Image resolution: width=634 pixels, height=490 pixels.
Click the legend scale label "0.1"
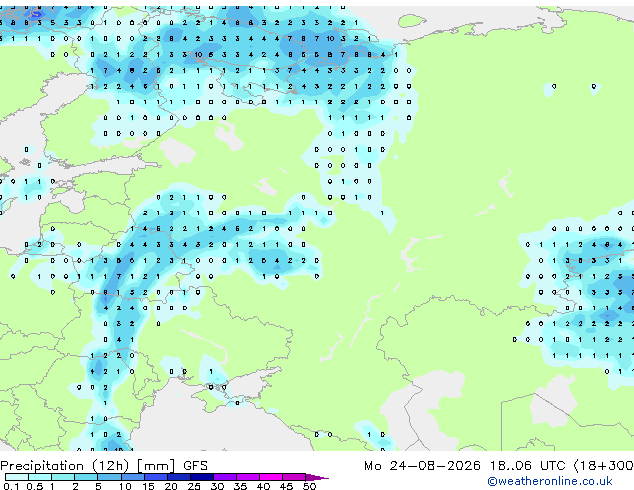click(11, 486)
